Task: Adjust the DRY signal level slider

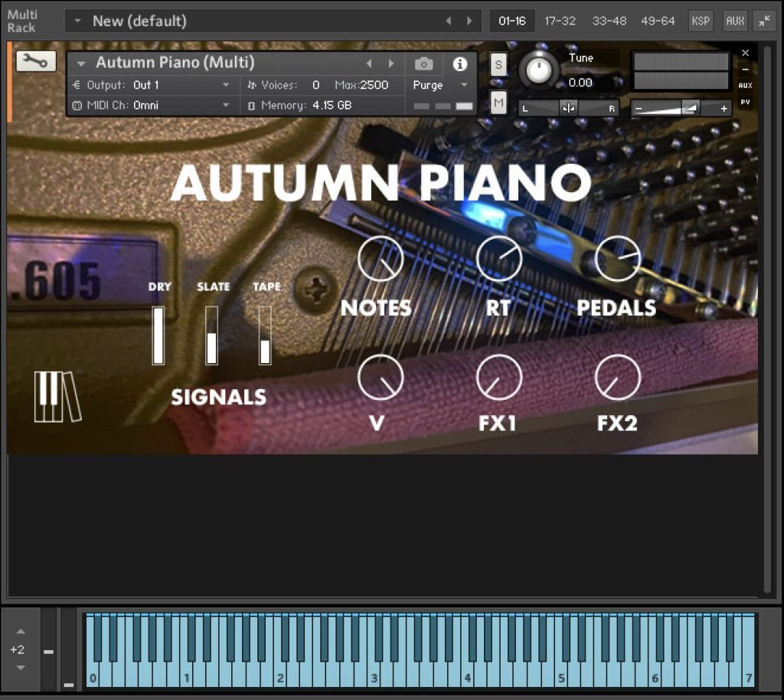Action: click(158, 335)
